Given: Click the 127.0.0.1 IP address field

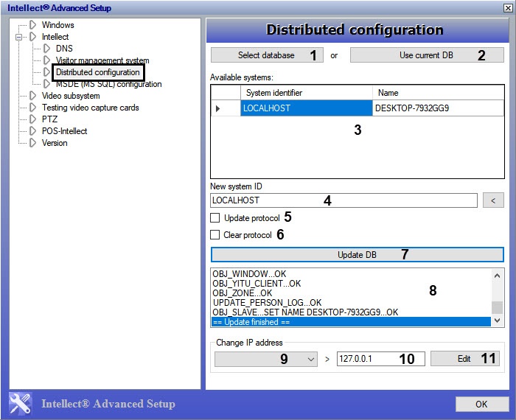Looking at the screenshot, I should (381, 359).
